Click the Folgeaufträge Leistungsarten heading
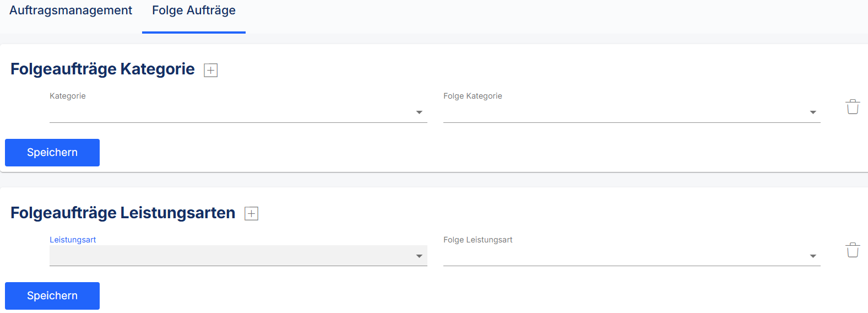The width and height of the screenshot is (868, 313). click(123, 213)
